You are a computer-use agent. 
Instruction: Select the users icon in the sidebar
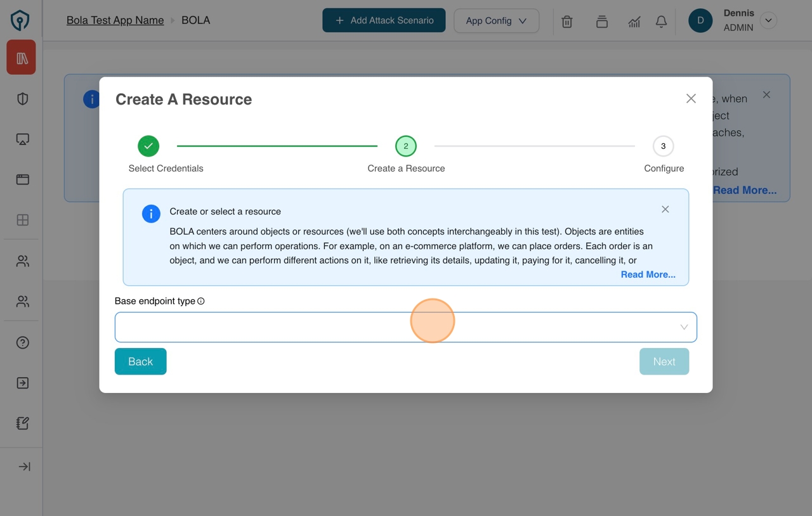(x=22, y=261)
